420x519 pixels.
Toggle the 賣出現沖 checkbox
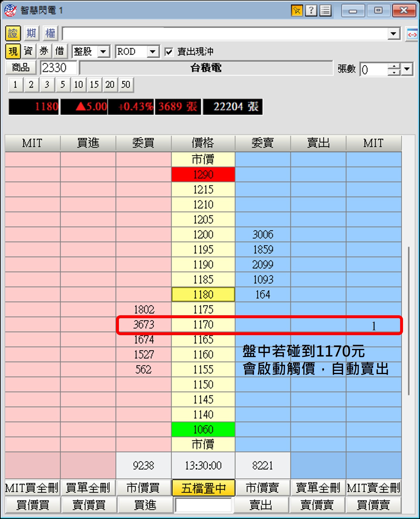(169, 52)
